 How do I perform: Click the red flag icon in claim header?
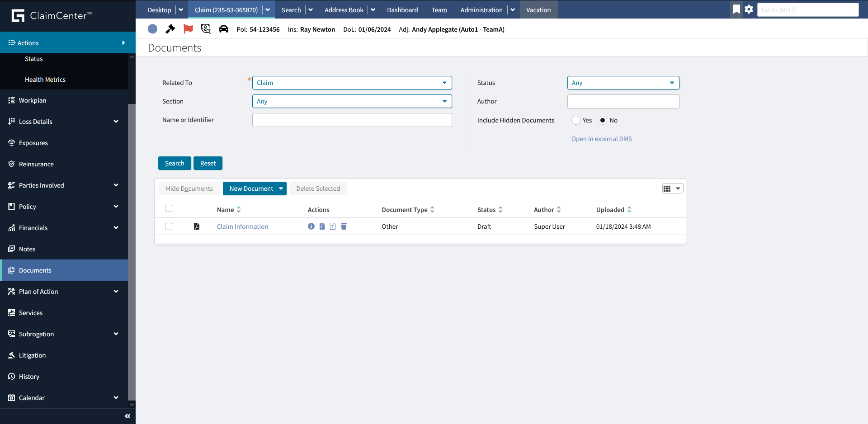click(188, 29)
